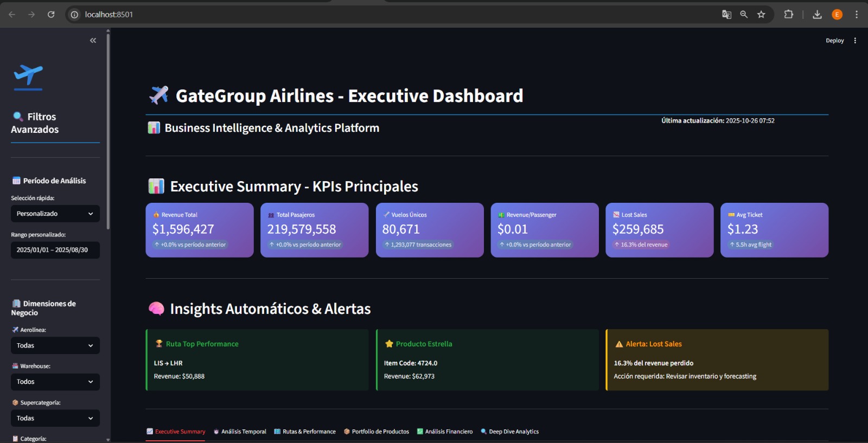Viewport: 868px width, 443px height.
Task: Expand the Supercategoría Todas dropdown
Action: point(55,418)
